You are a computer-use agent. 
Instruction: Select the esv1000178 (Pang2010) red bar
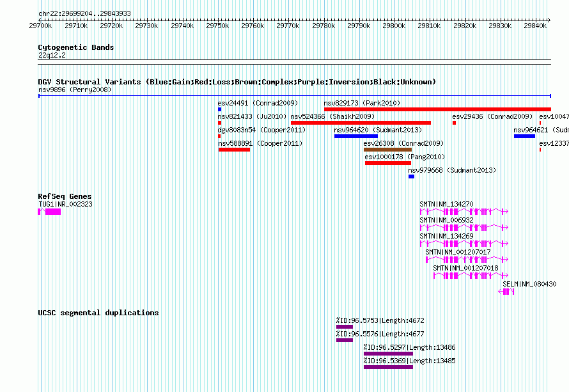(x=388, y=163)
